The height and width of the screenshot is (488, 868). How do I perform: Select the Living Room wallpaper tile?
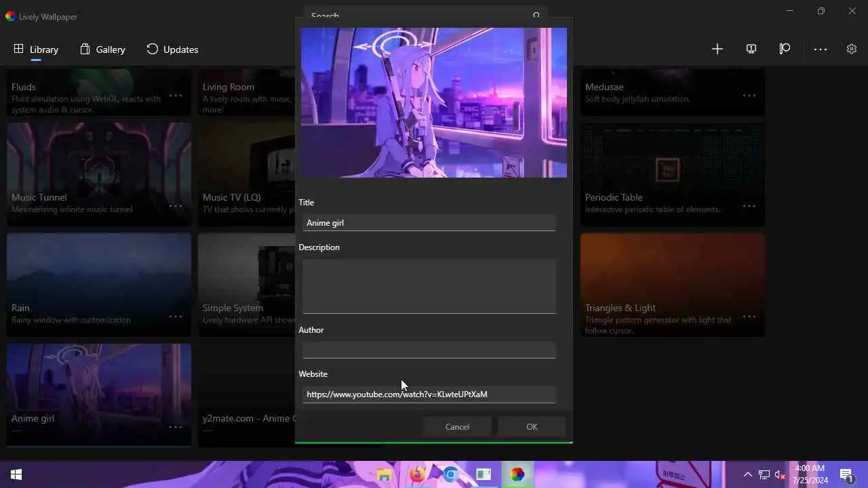tap(247, 92)
